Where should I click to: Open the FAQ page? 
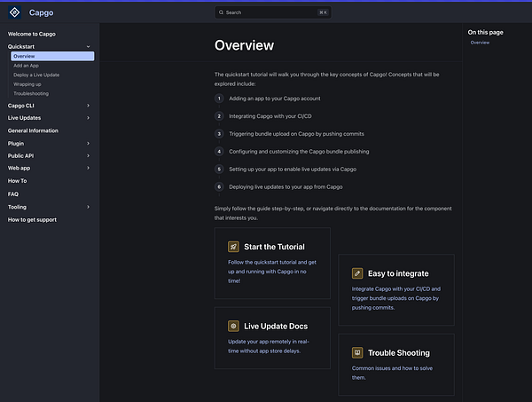click(x=13, y=193)
